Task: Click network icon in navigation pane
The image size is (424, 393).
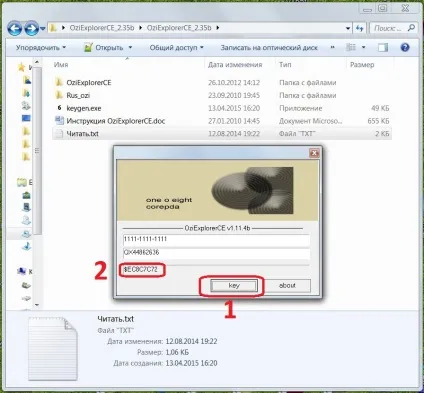Action: (x=22, y=271)
